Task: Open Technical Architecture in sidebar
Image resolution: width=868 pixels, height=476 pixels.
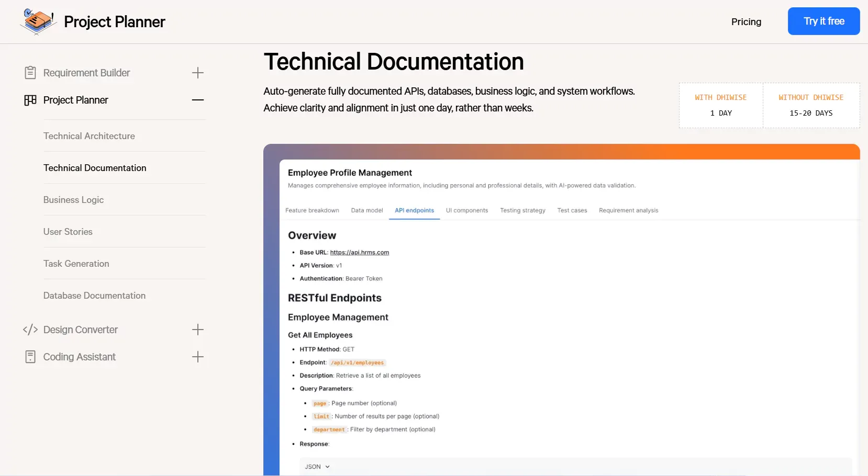Action: (x=89, y=136)
